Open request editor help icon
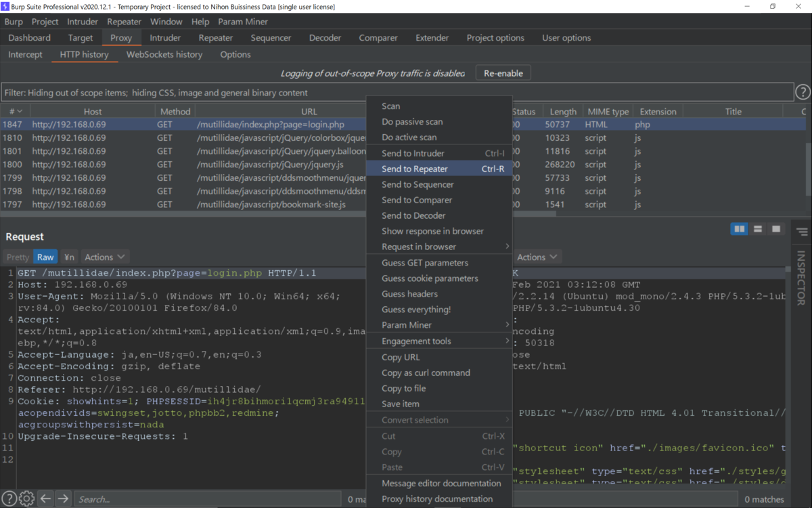The width and height of the screenshot is (812, 508). [9, 499]
